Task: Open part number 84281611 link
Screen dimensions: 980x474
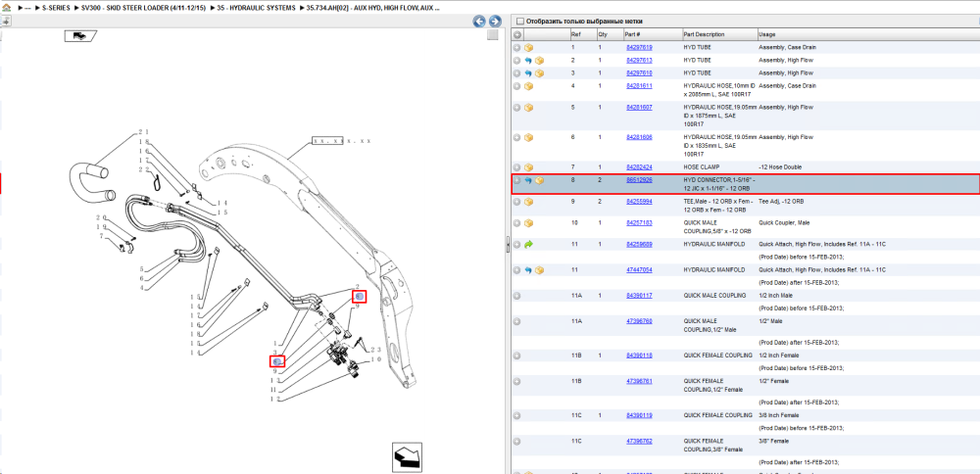Action: click(x=639, y=85)
